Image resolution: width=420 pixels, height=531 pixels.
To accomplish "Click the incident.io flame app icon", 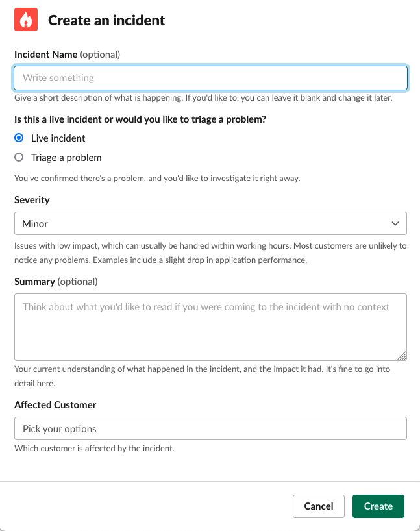I will click(x=25, y=19).
